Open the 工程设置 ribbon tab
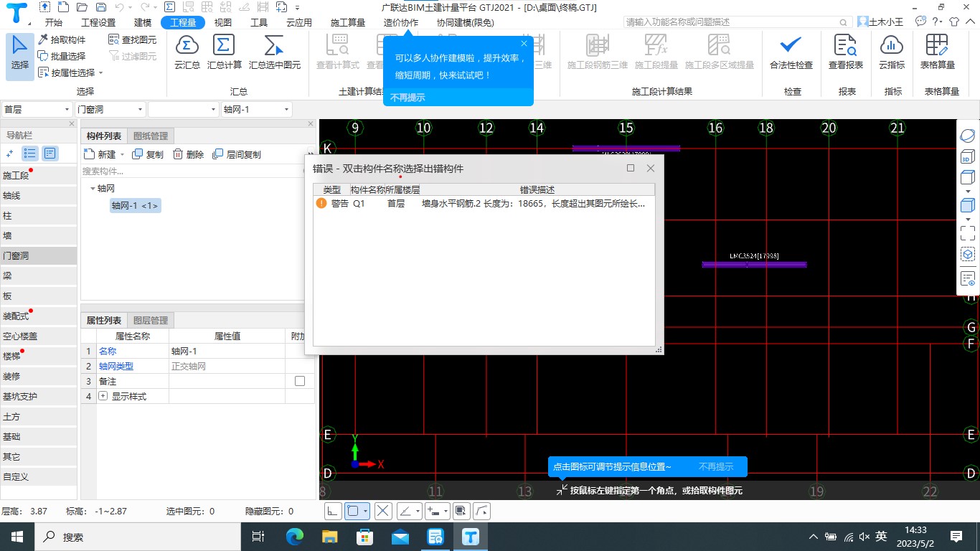This screenshot has width=980, height=551. pyautogui.click(x=98, y=22)
